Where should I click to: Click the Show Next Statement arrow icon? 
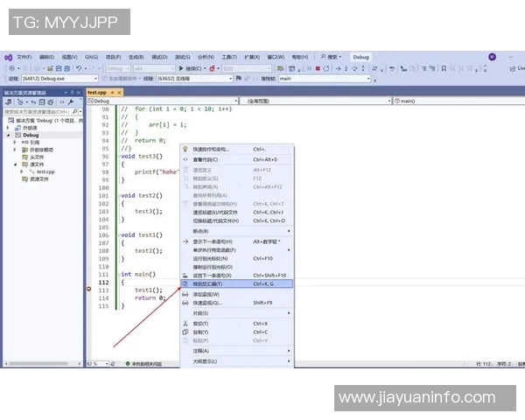pyautogui.click(x=185, y=241)
